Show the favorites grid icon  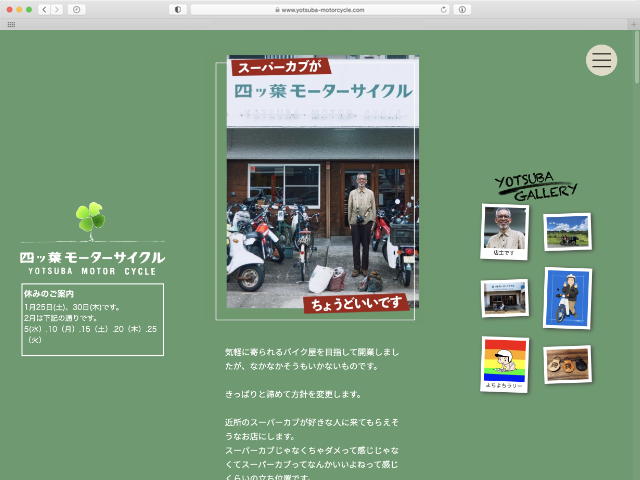[11, 24]
